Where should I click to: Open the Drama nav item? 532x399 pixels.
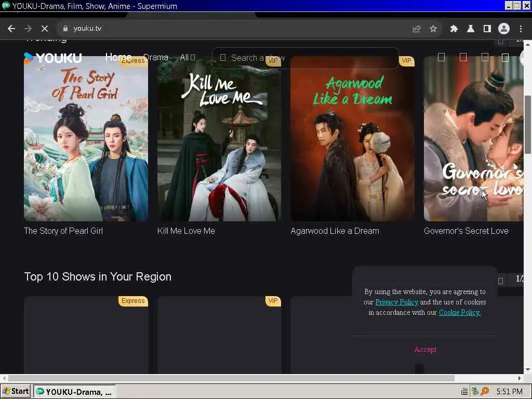(156, 57)
